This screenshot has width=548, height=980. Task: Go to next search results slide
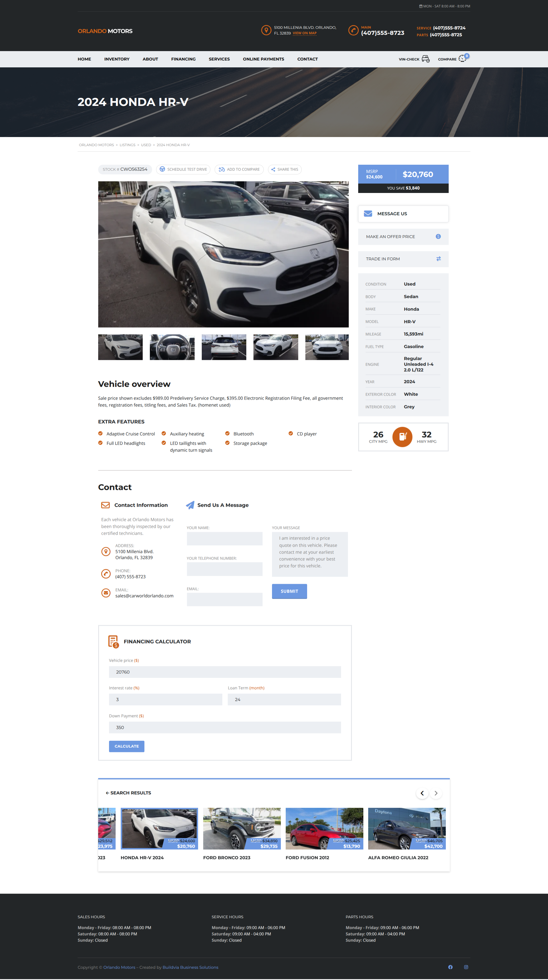(x=436, y=793)
